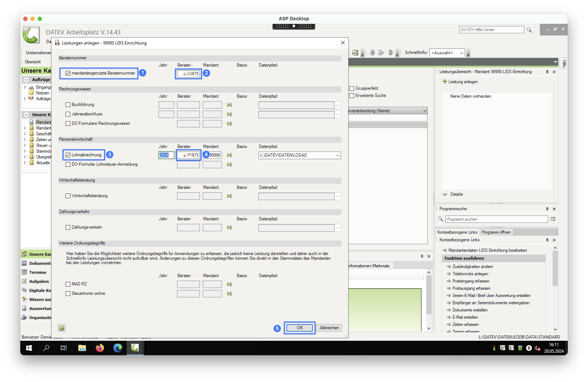Click the green arrow icon beside Buchführung
Image resolution: width=588 pixels, height=382 pixels.
pos(229,105)
